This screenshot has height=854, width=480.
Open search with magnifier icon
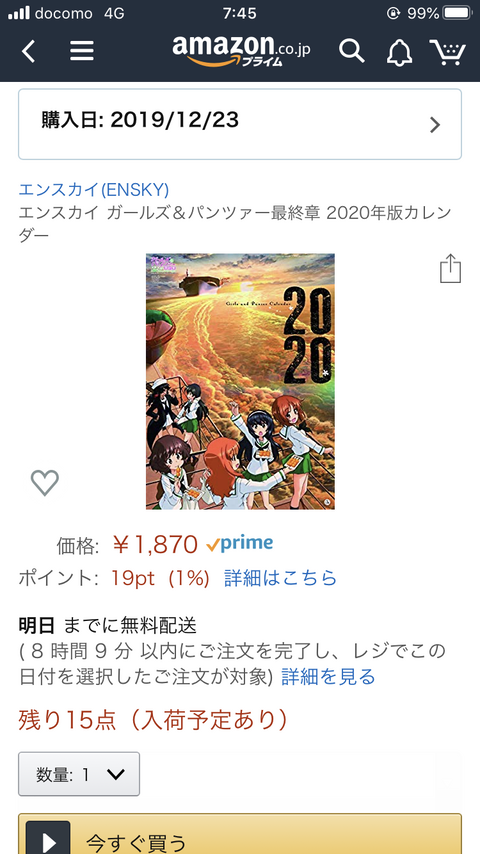coord(351,51)
